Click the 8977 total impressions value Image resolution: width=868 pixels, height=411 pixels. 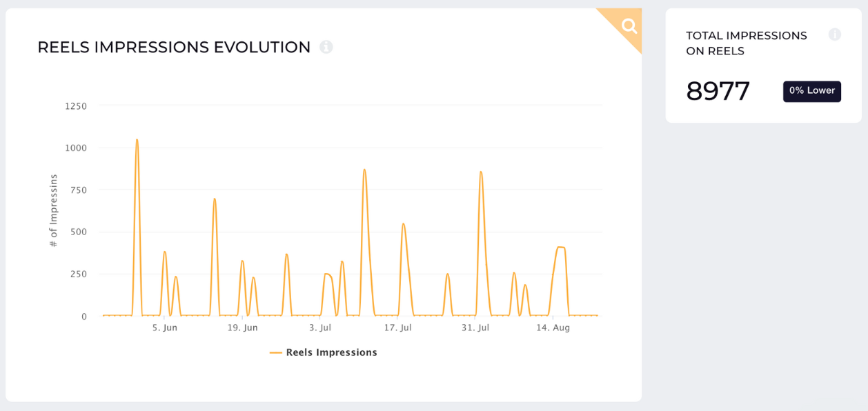(x=718, y=91)
